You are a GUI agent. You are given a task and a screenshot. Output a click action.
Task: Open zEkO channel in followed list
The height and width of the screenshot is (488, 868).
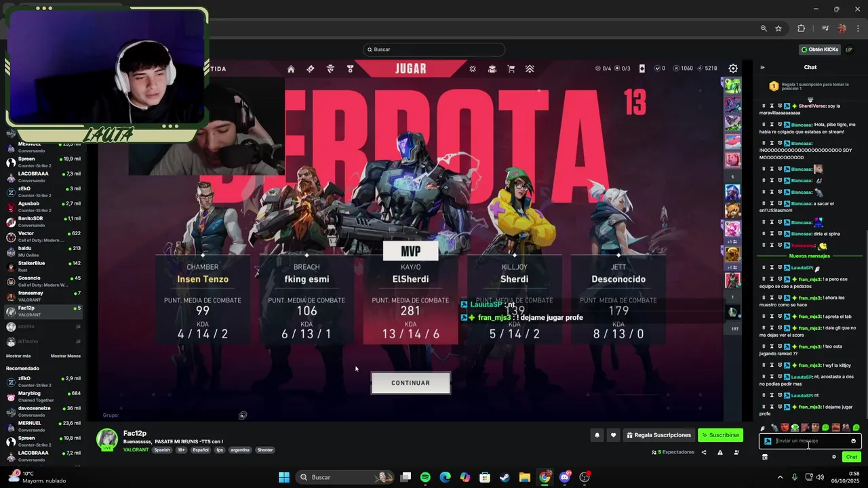click(42, 192)
